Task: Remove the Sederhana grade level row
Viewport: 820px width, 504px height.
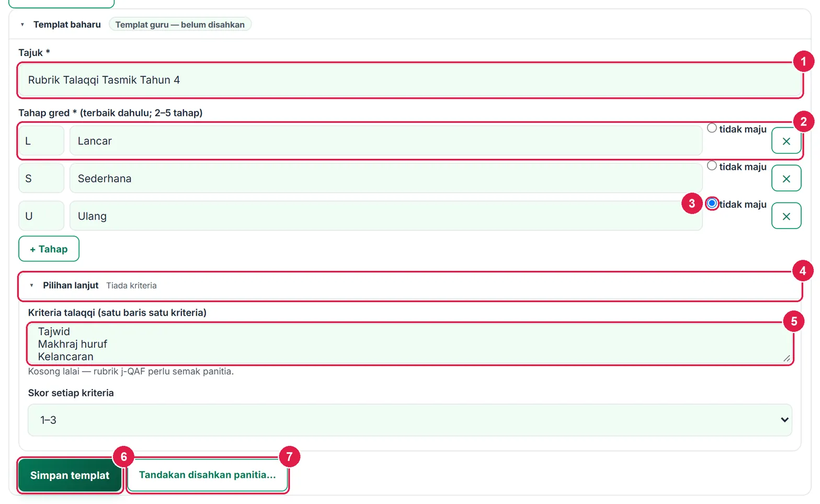Action: [x=786, y=179]
